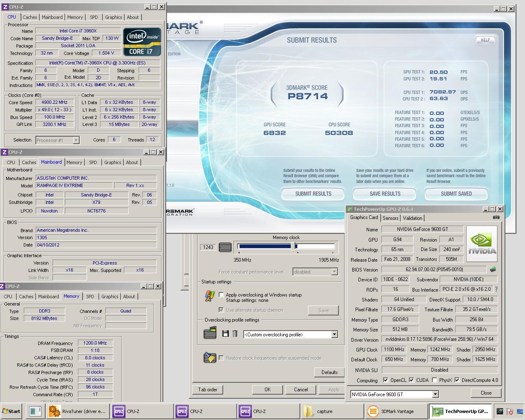Enable Apply overclocking at Windows startup
This screenshot has height=420, width=525.
click(x=221, y=294)
